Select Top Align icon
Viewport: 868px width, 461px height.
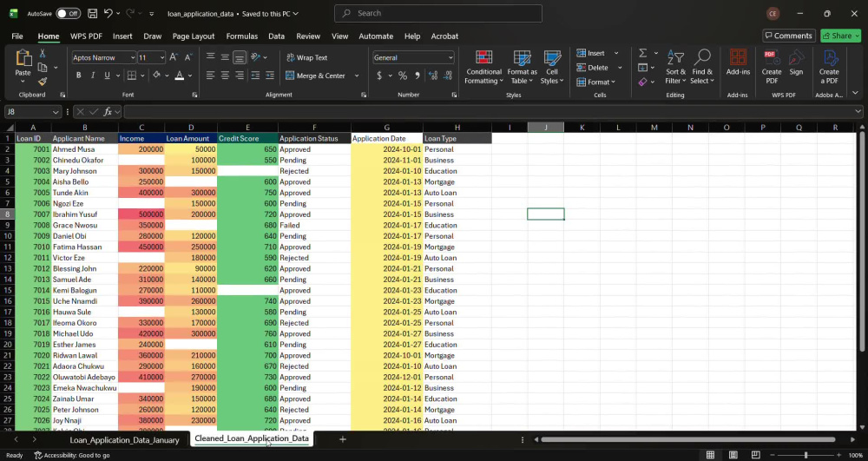[x=210, y=57]
